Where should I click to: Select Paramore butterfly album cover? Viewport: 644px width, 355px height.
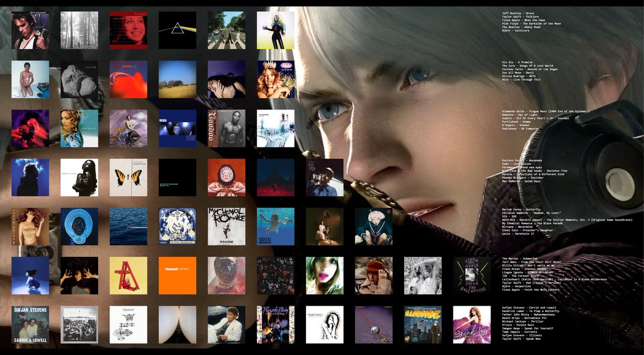point(128,177)
